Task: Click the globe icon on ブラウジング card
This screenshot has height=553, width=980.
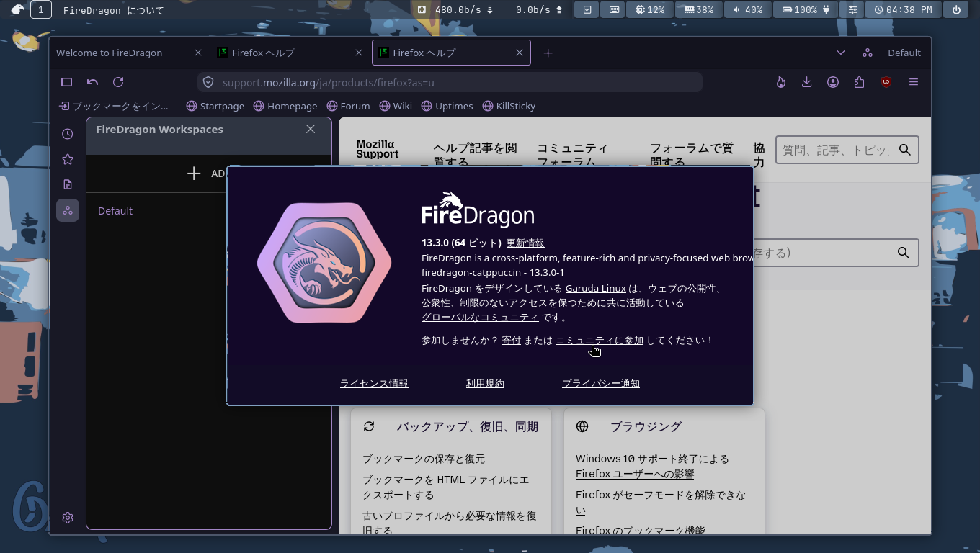Action: [x=582, y=426]
